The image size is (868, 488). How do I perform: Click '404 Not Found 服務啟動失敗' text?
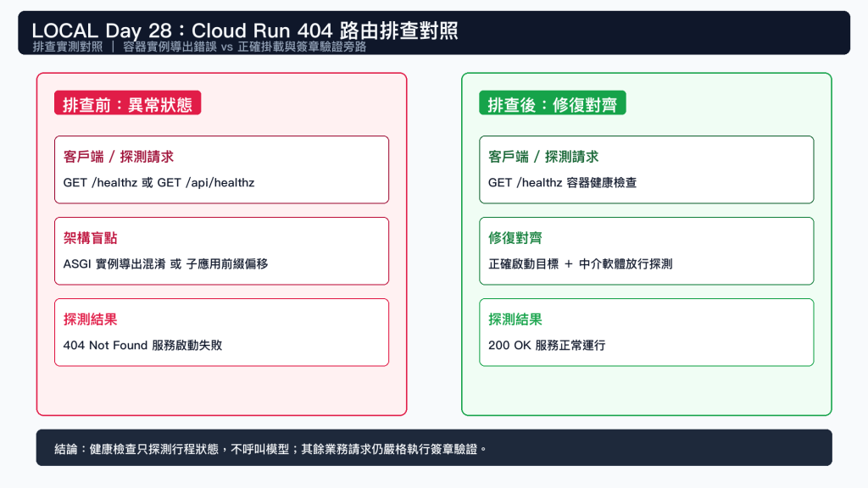tap(142, 346)
